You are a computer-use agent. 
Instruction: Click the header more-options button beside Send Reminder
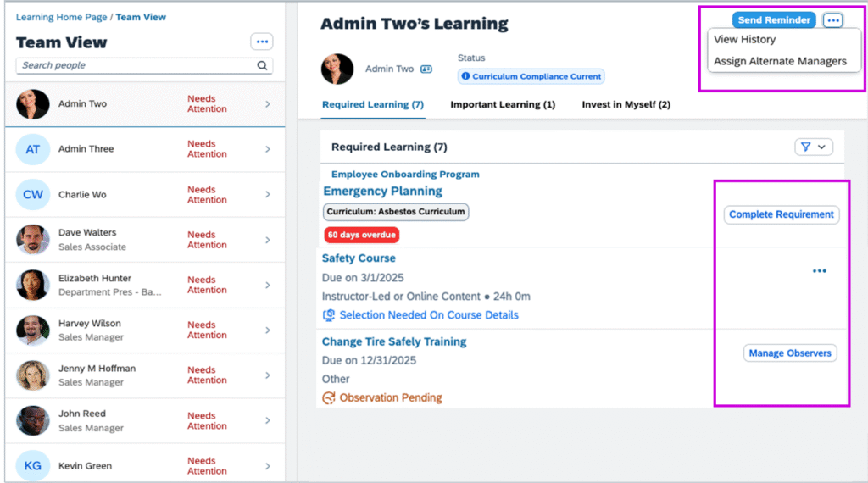click(x=832, y=20)
